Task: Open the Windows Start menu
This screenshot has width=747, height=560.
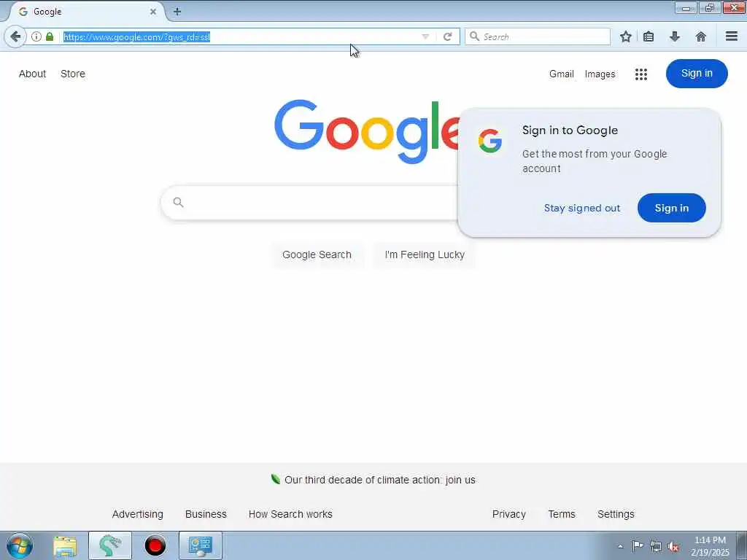Action: click(20, 545)
